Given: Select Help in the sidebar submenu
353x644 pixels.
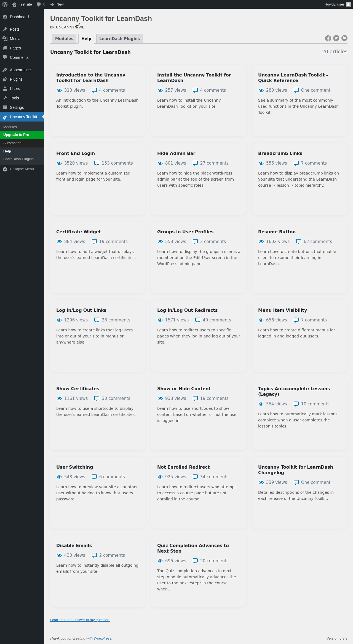Looking at the screenshot, I should 22,151.
